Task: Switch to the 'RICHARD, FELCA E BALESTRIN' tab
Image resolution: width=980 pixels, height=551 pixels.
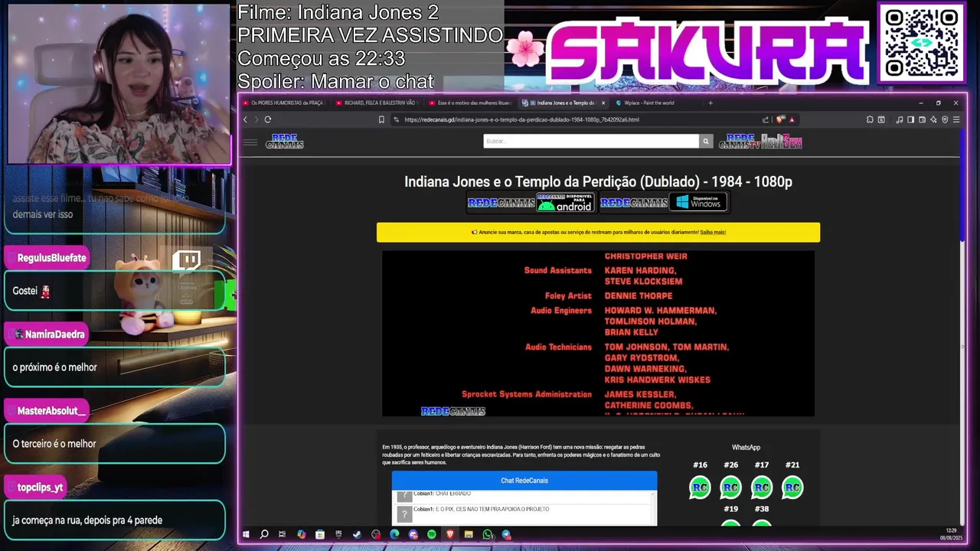Action: [x=377, y=103]
